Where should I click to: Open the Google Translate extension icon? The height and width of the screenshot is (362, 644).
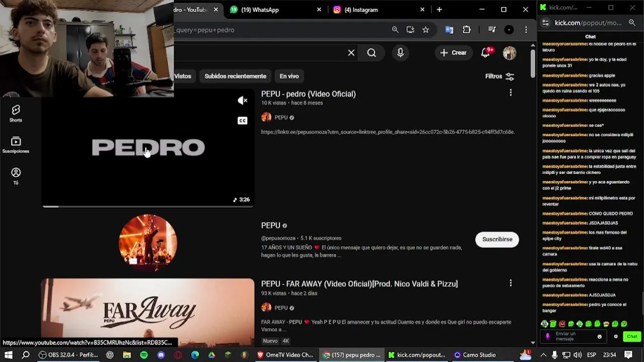point(449,30)
